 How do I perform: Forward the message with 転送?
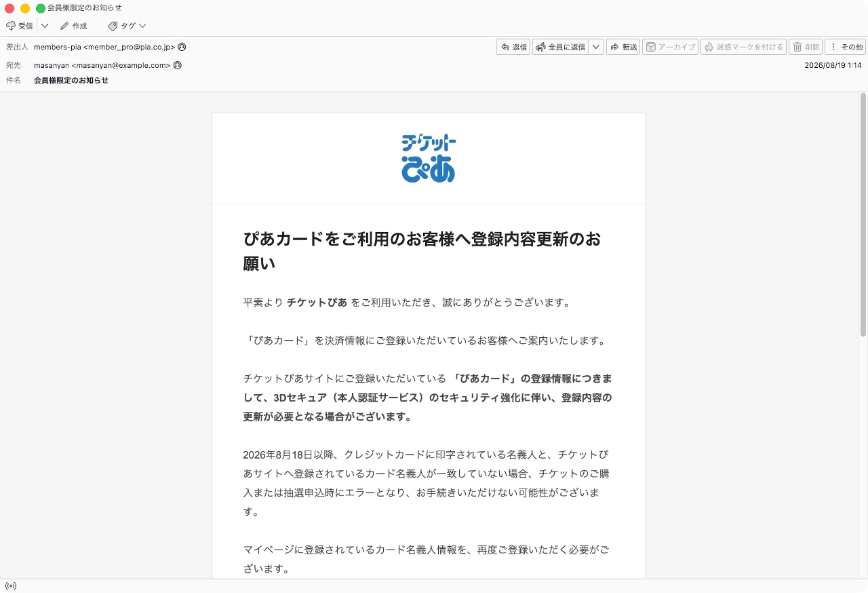coord(623,47)
